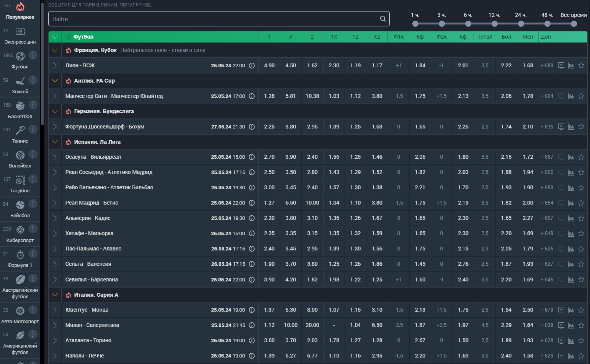This screenshot has width=590, height=364.
Task: Select Киберспорт in sidebar
Action: 20,234
